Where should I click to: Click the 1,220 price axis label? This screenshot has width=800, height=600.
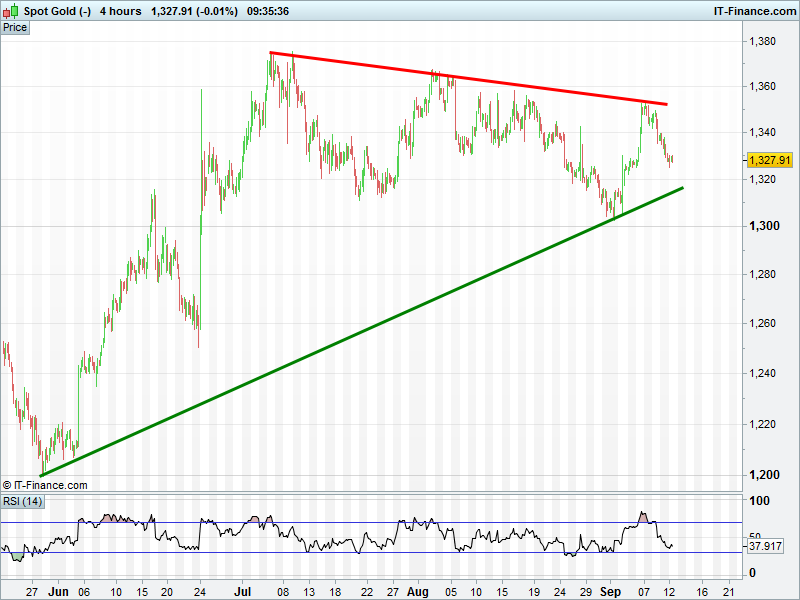click(762, 424)
